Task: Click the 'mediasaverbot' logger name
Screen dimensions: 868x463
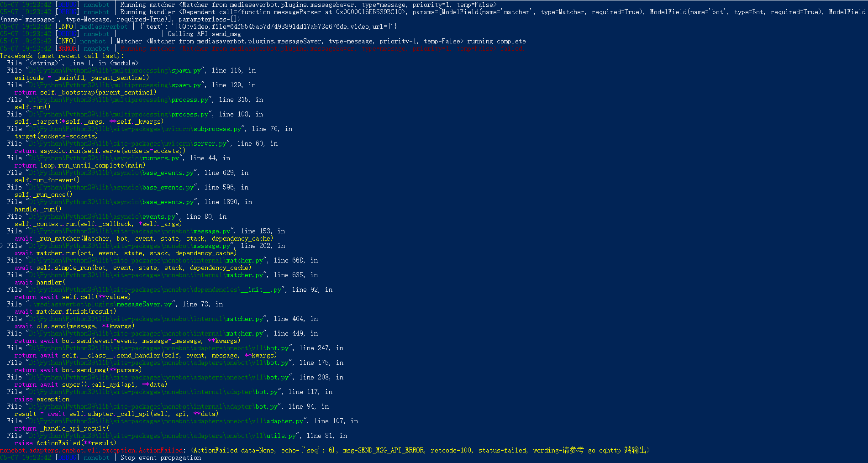Action: [x=104, y=26]
